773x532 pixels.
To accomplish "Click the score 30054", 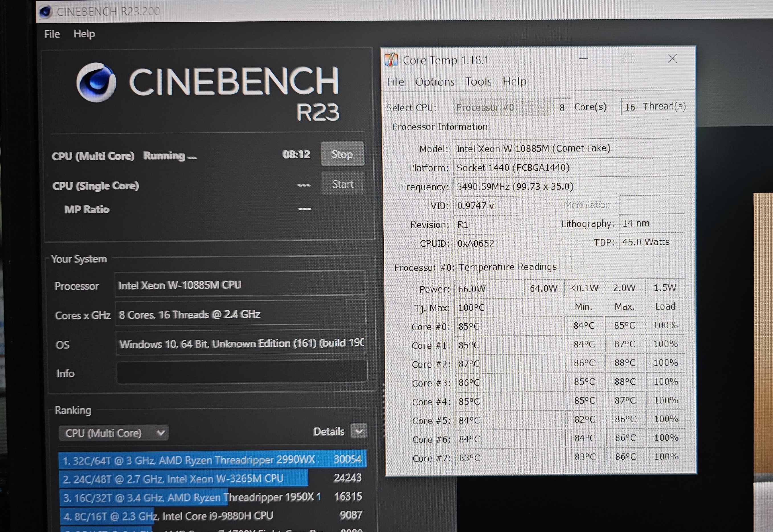I will tap(348, 459).
